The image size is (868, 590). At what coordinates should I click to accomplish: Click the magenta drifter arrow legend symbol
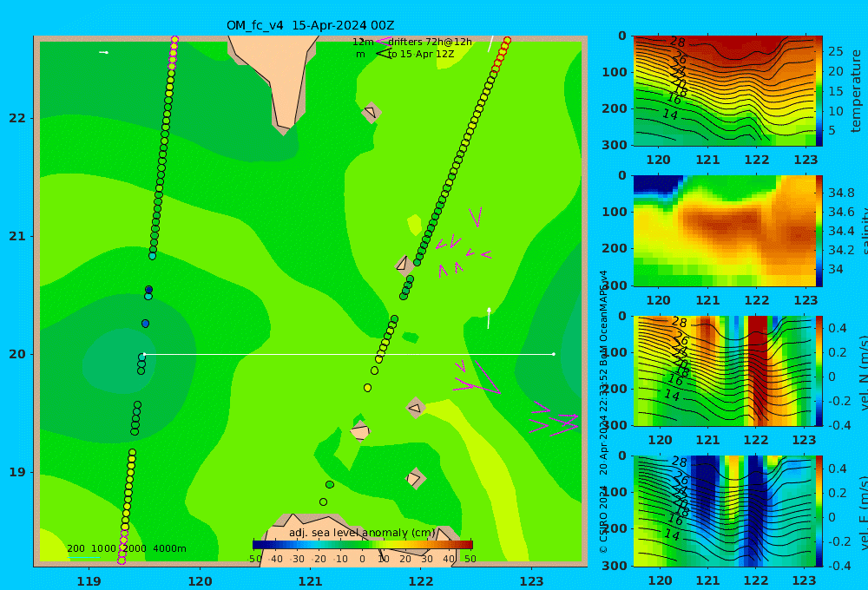coord(383,41)
